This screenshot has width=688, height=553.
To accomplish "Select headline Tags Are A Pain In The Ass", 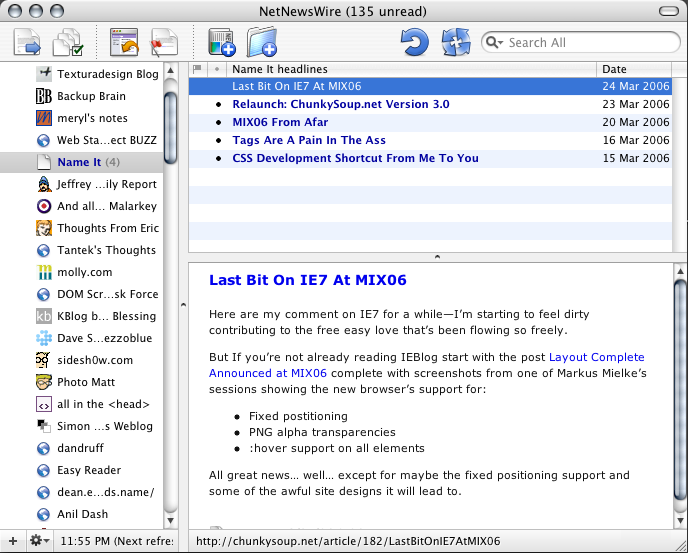I will [x=430, y=140].
